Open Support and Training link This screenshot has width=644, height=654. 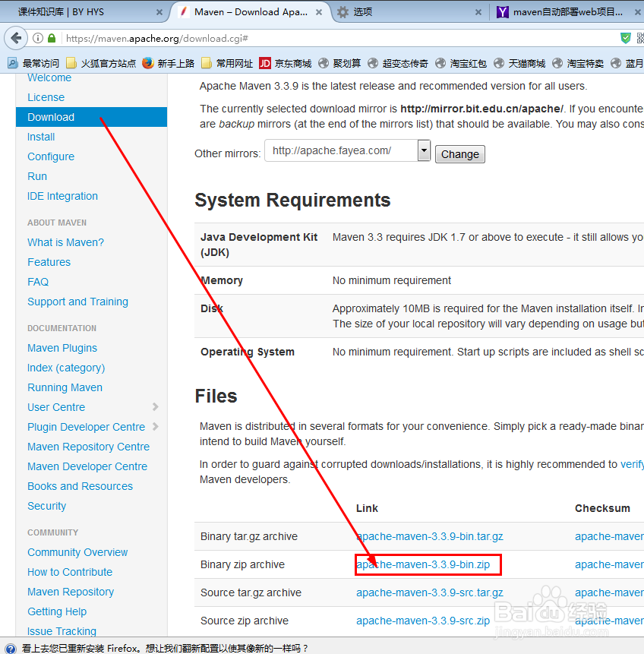click(x=77, y=302)
